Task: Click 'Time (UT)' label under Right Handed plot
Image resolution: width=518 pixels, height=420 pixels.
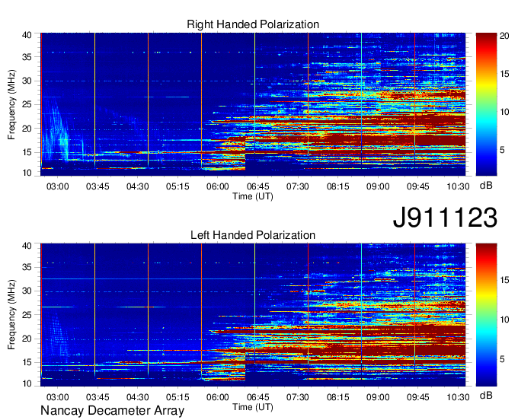Action: pyautogui.click(x=253, y=196)
